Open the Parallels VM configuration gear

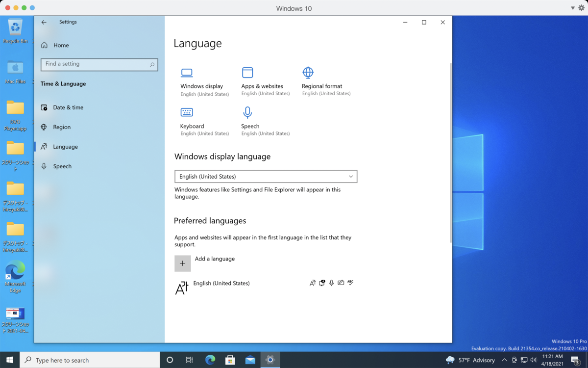(x=582, y=8)
